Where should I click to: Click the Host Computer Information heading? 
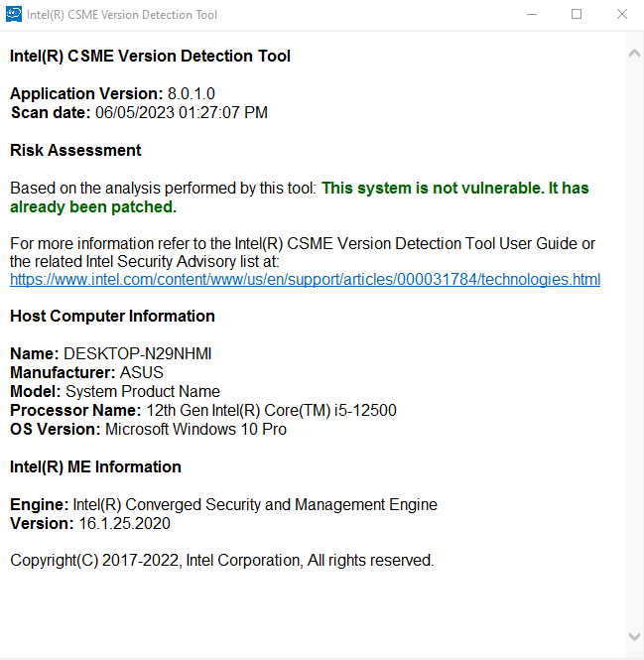coord(112,317)
